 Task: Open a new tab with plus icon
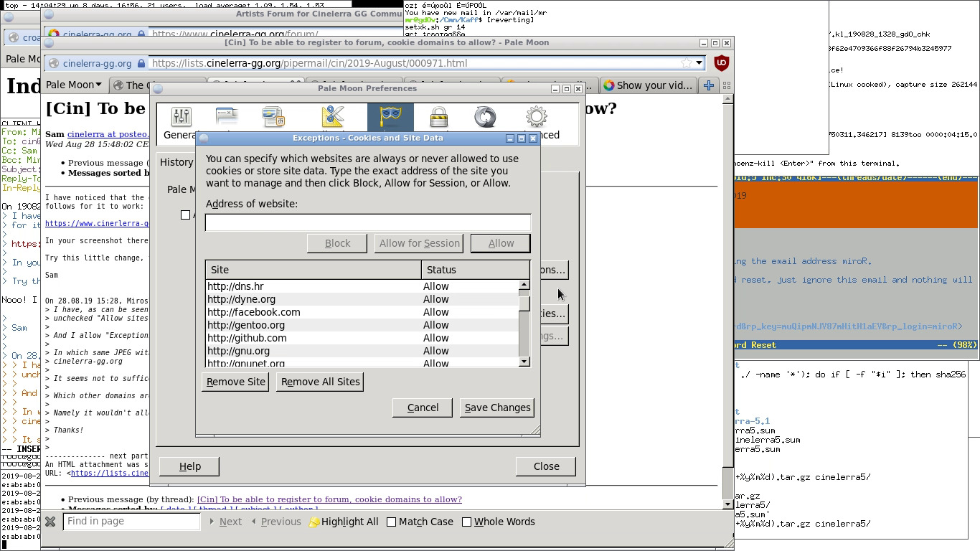click(x=709, y=85)
